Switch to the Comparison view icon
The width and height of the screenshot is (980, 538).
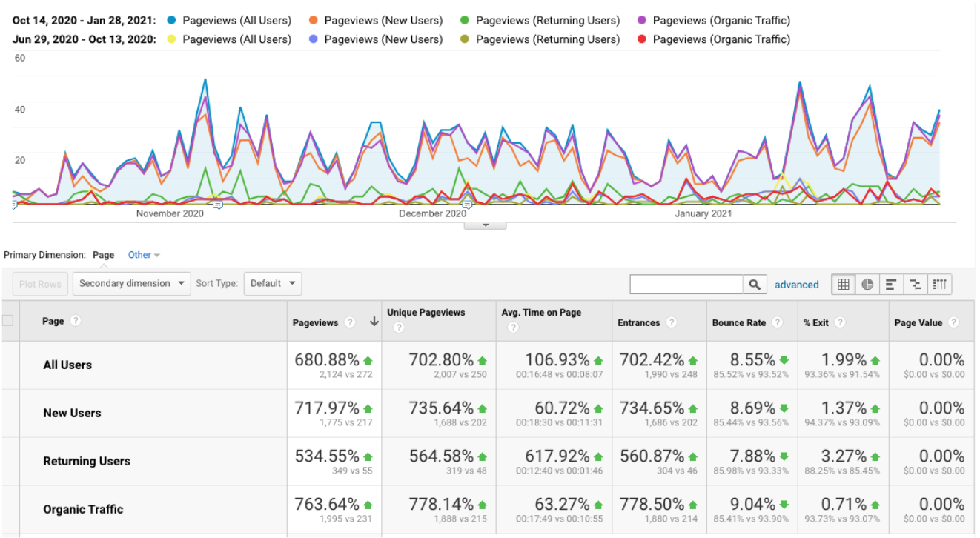pyautogui.click(x=916, y=285)
